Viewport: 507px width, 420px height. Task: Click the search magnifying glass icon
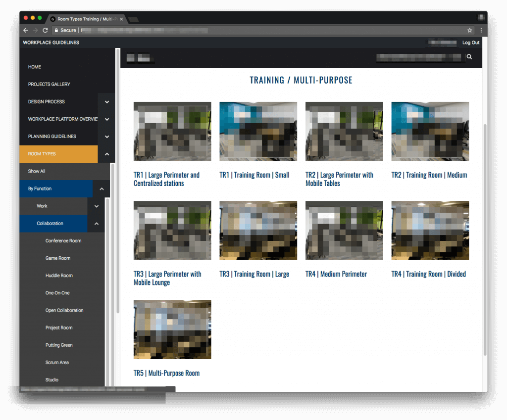[469, 56]
